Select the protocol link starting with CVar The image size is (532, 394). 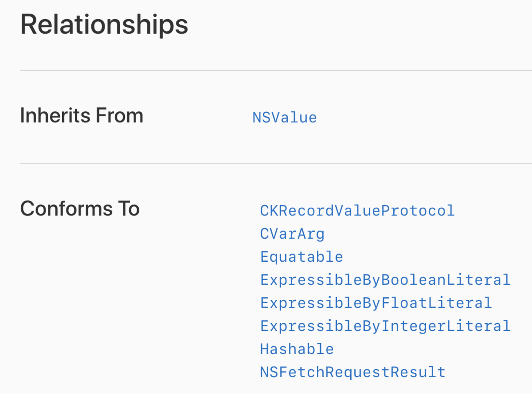click(x=292, y=234)
